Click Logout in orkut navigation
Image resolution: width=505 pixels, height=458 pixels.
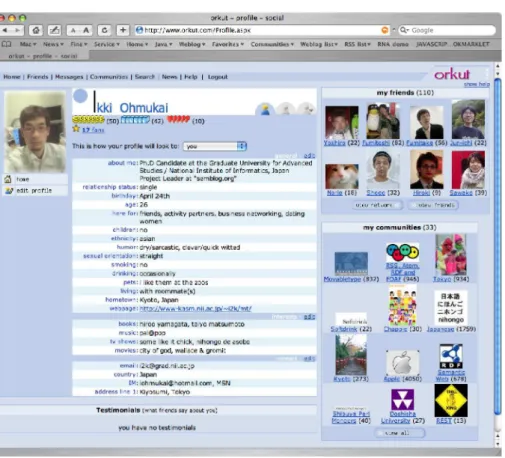tap(218, 77)
